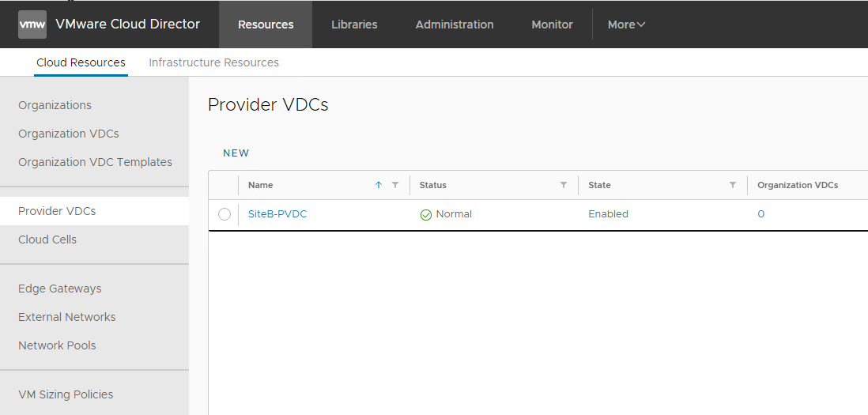Image resolution: width=868 pixels, height=415 pixels.
Task: Open the SiteB-PVDC link
Action: pyautogui.click(x=277, y=214)
